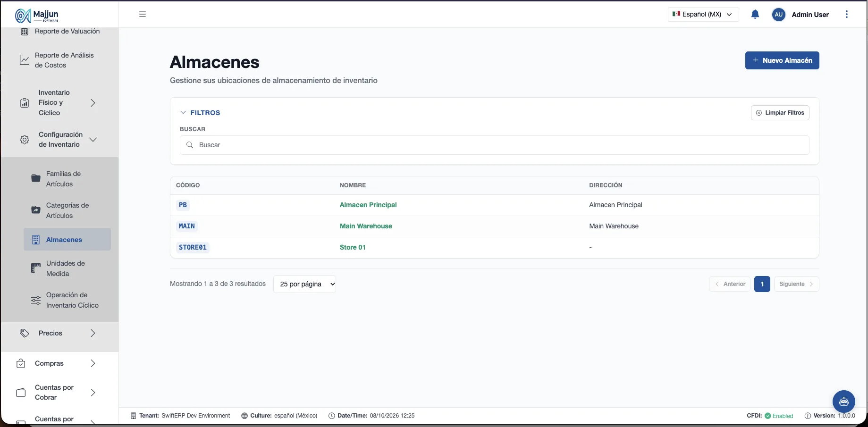The height and width of the screenshot is (427, 868).
Task: Click the Unidades de Medida ruler icon
Action: click(x=36, y=268)
